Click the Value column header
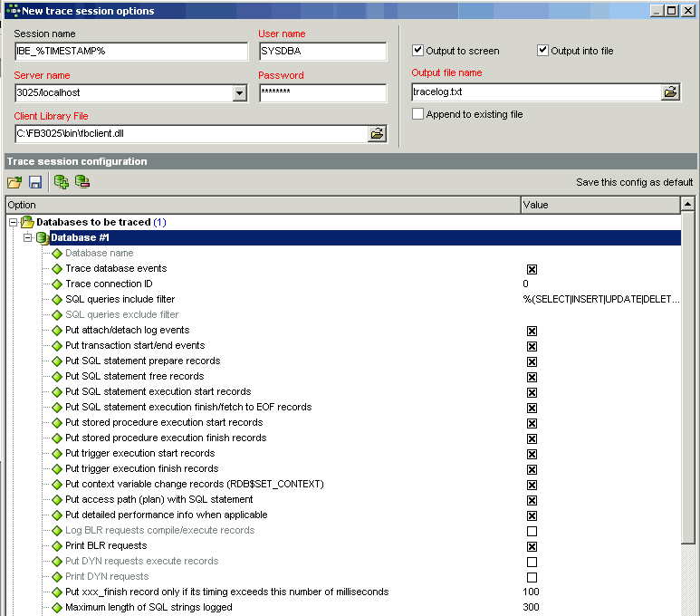The image size is (700, 616). click(x=600, y=205)
